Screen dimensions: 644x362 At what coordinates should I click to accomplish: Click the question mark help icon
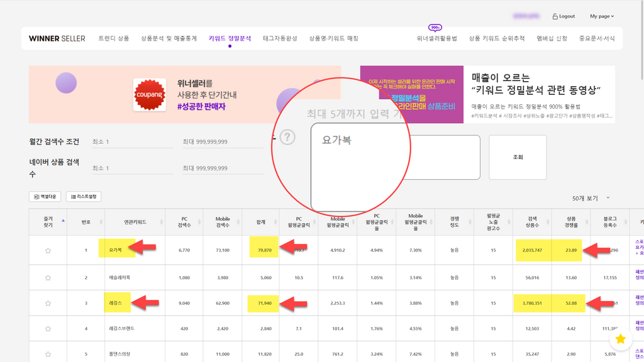(287, 137)
